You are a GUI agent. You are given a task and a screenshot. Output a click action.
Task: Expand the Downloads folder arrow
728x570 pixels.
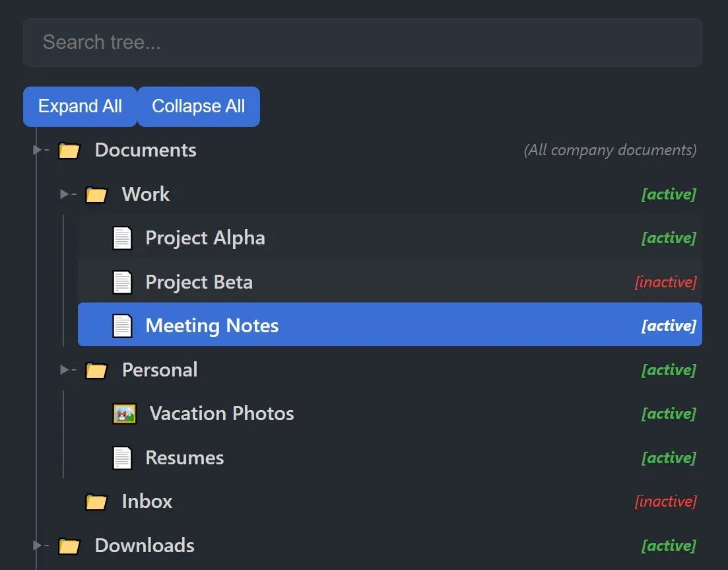point(37,546)
